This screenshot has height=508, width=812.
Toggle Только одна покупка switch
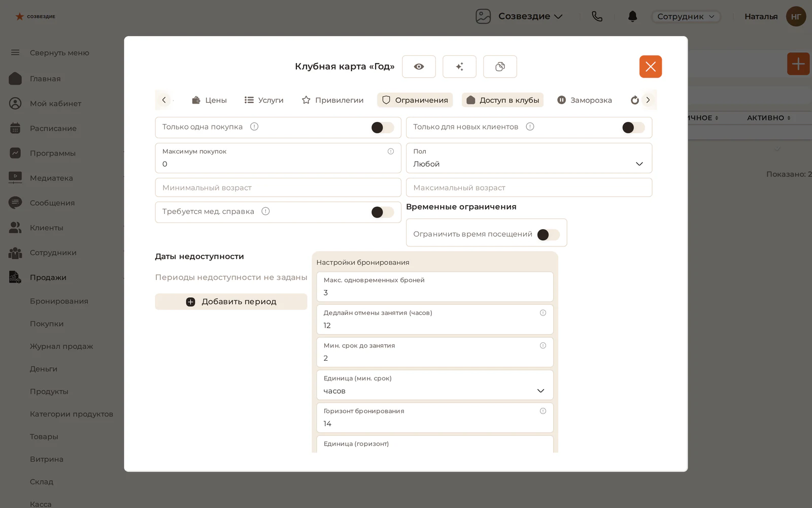click(383, 128)
